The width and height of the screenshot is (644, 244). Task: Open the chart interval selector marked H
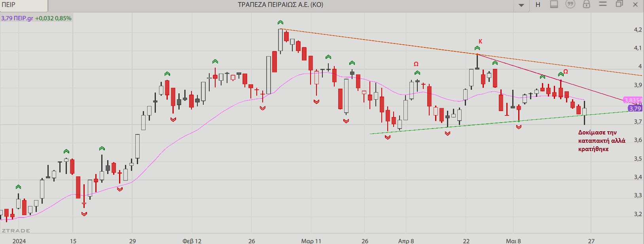[538, 5]
